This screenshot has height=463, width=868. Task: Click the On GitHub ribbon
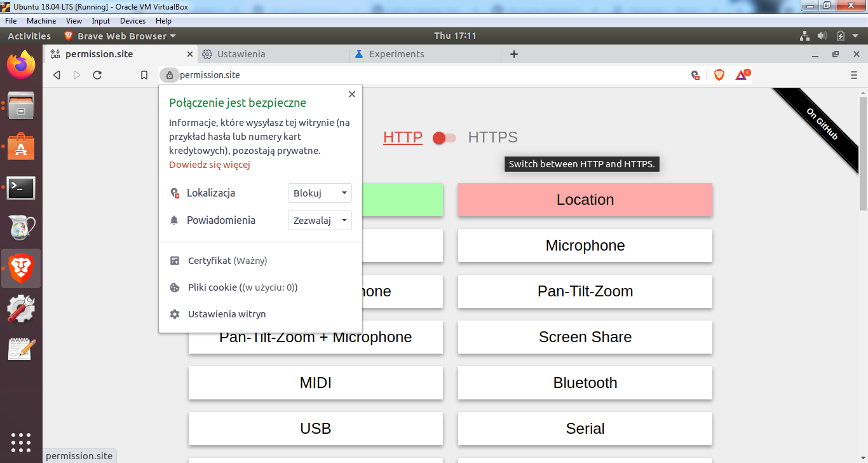pyautogui.click(x=822, y=123)
